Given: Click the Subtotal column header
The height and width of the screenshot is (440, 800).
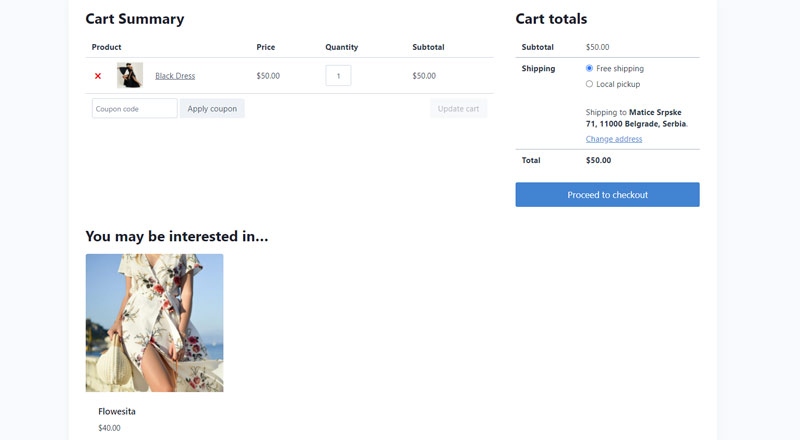Looking at the screenshot, I should tap(428, 47).
